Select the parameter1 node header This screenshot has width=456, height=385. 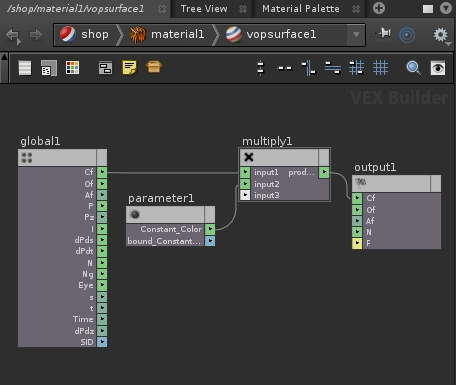165,214
